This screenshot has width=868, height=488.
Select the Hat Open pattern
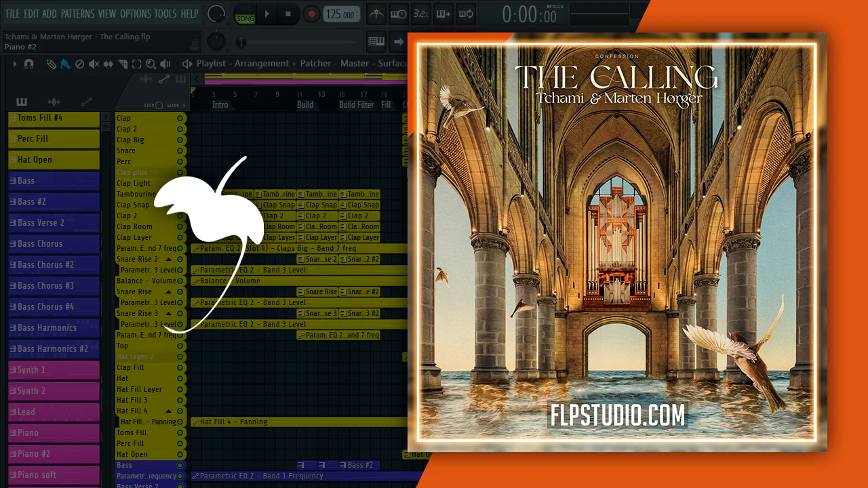click(54, 160)
